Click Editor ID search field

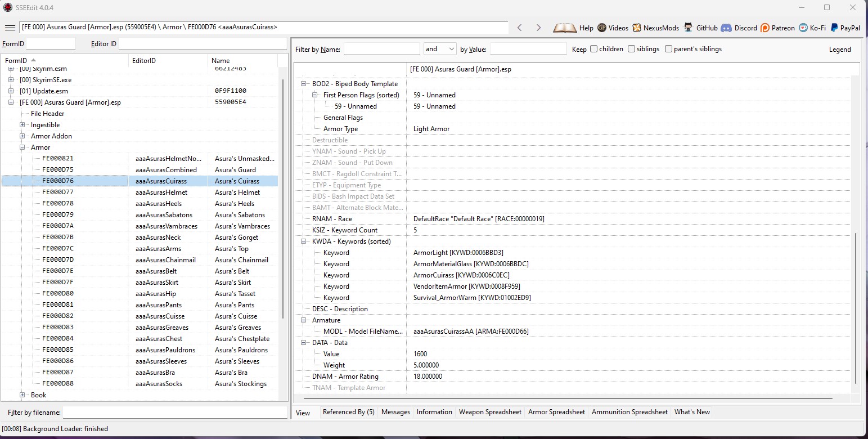(x=203, y=43)
